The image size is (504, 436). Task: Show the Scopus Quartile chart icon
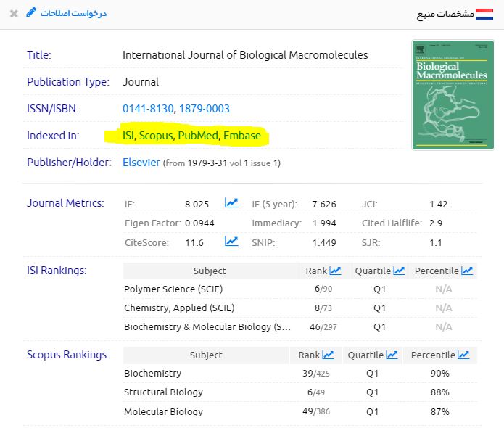tap(392, 355)
